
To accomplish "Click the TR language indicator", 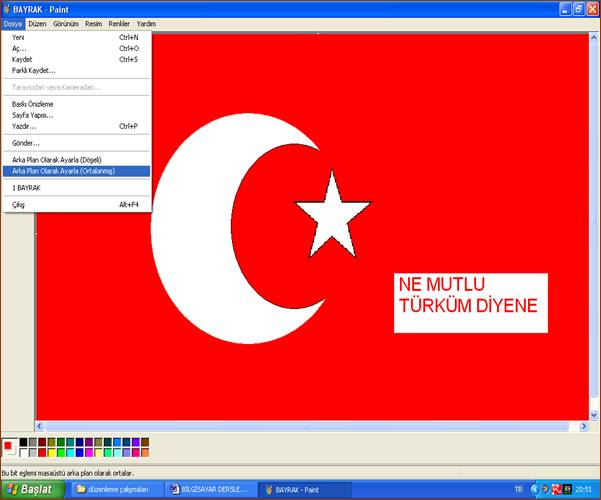I will click(519, 490).
